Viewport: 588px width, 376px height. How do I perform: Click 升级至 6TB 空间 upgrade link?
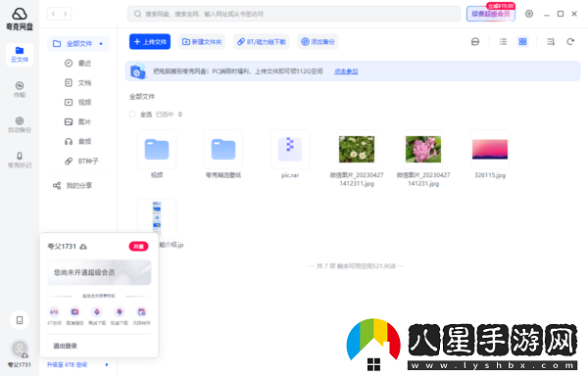click(x=67, y=365)
